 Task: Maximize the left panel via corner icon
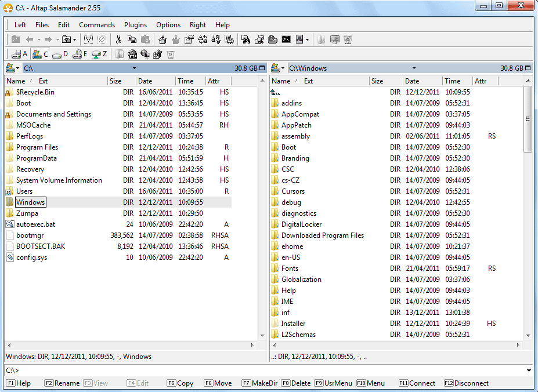coord(262,68)
